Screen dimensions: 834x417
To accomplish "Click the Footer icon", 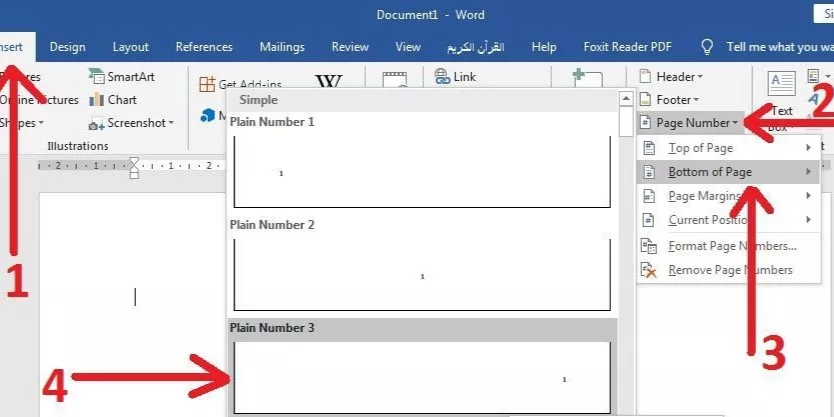I will [645, 99].
